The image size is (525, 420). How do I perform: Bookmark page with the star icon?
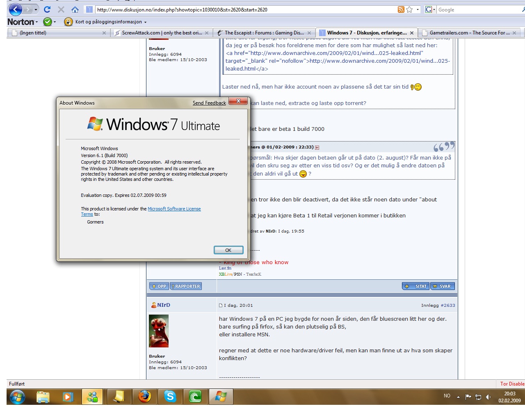click(409, 9)
